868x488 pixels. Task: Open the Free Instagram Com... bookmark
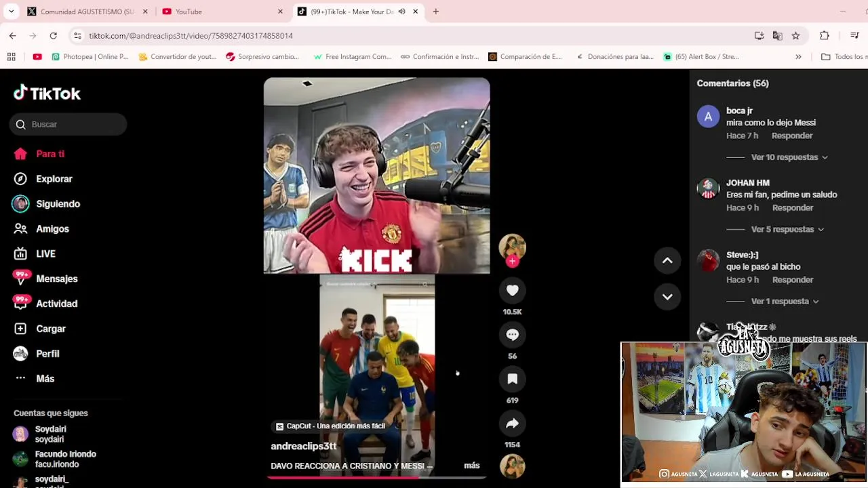(352, 57)
